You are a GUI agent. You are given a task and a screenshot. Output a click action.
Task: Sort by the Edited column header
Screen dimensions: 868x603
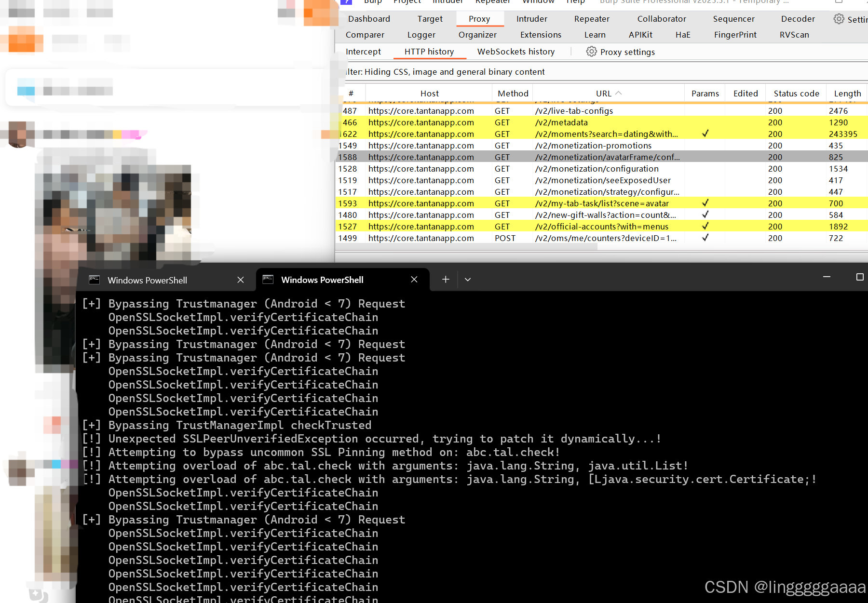[746, 94]
